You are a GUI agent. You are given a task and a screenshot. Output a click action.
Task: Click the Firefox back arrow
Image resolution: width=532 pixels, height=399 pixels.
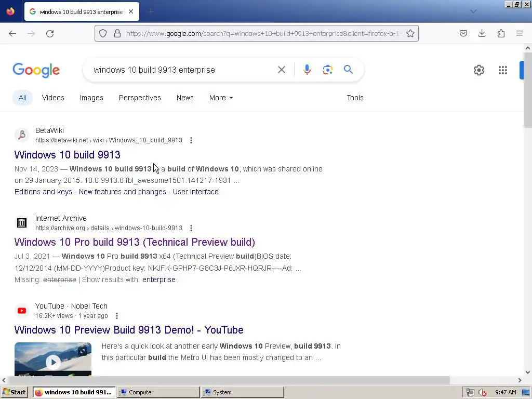[12, 33]
